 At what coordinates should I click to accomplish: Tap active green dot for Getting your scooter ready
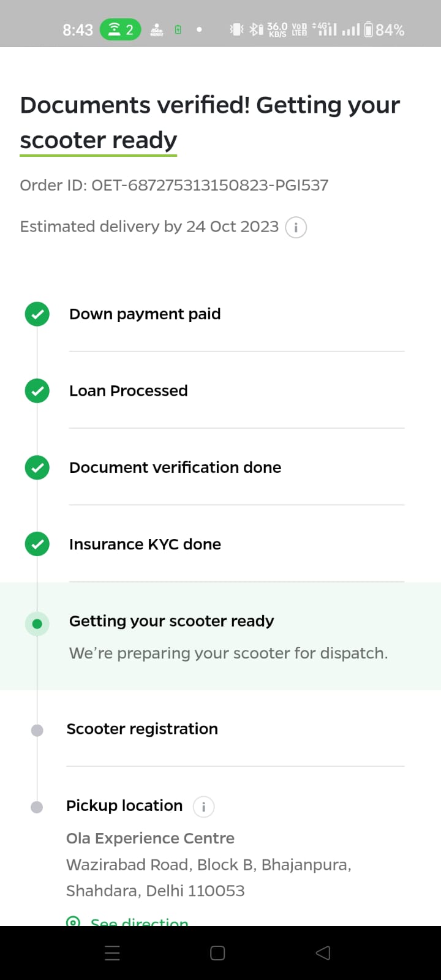click(x=37, y=624)
